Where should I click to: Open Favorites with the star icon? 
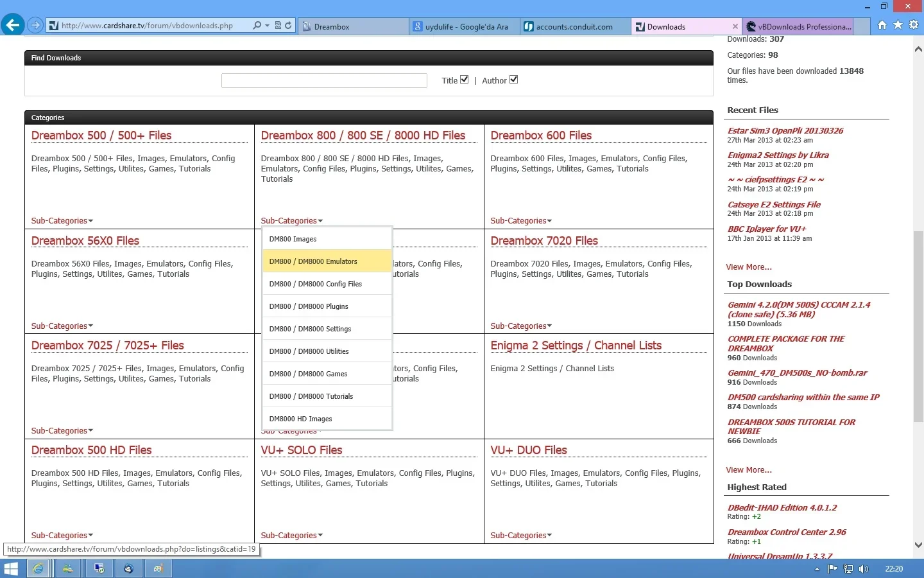pyautogui.click(x=898, y=25)
